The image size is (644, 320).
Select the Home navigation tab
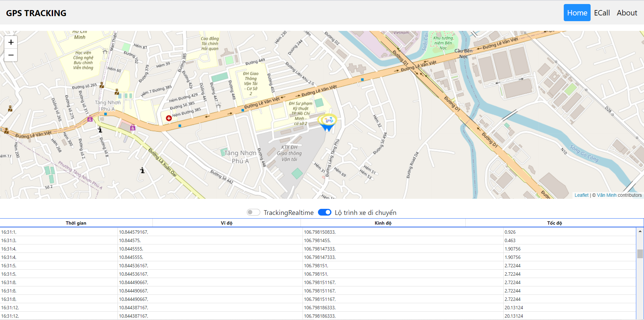pos(577,12)
